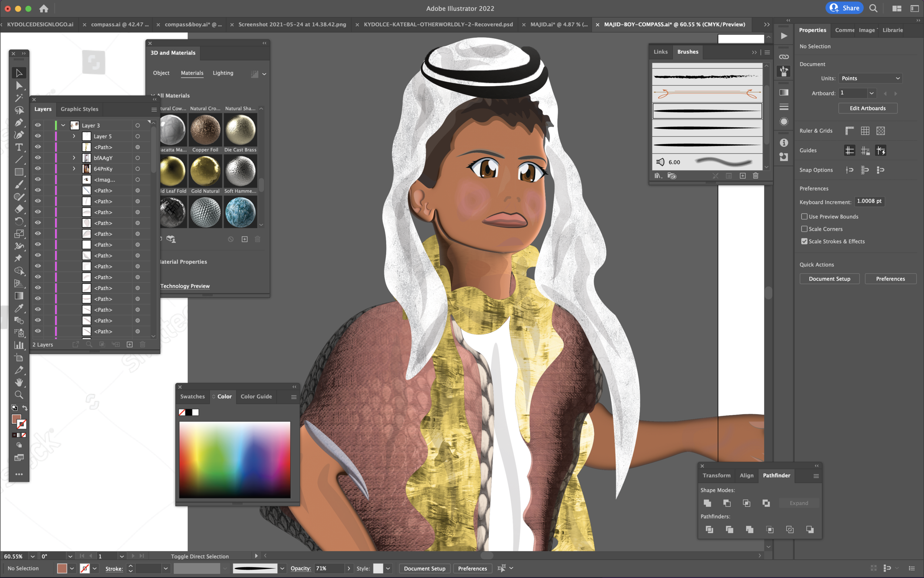Click the Minus Front shape mode icon
The image size is (924, 578).
point(727,503)
